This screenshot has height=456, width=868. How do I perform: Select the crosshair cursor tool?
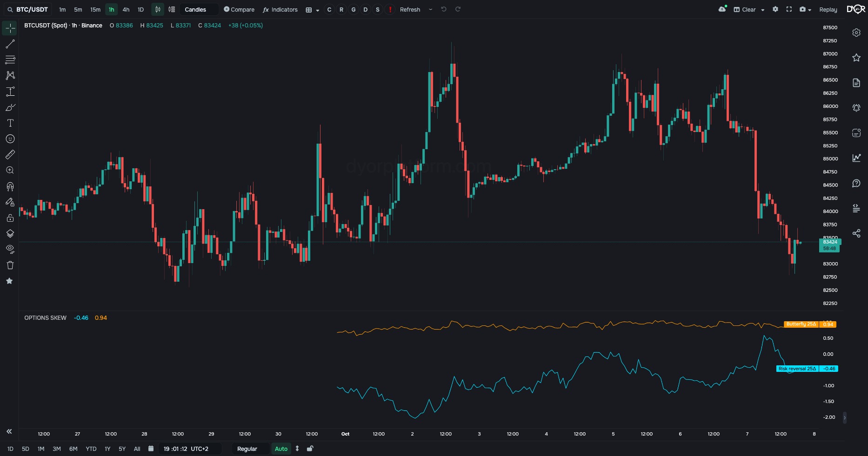(10, 28)
